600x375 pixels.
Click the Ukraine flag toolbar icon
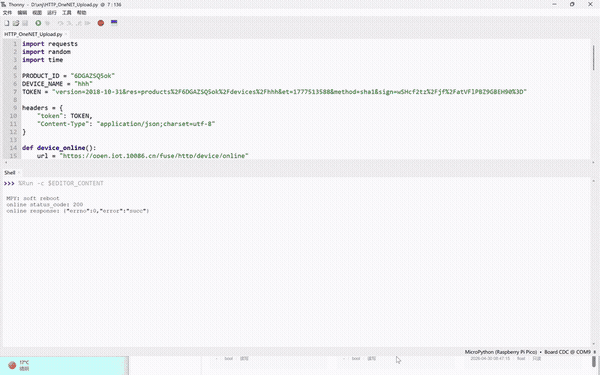(x=114, y=23)
